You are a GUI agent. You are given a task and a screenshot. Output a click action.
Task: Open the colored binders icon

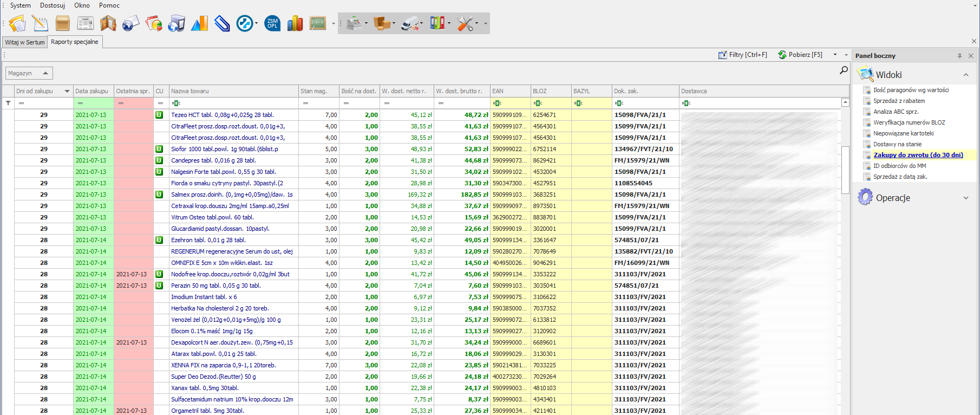[437, 23]
